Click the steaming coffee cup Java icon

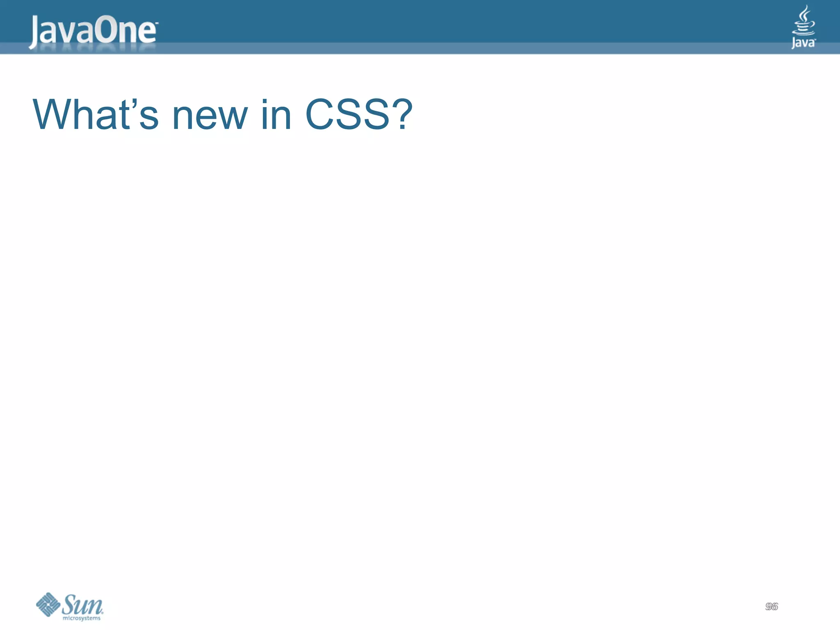(803, 21)
